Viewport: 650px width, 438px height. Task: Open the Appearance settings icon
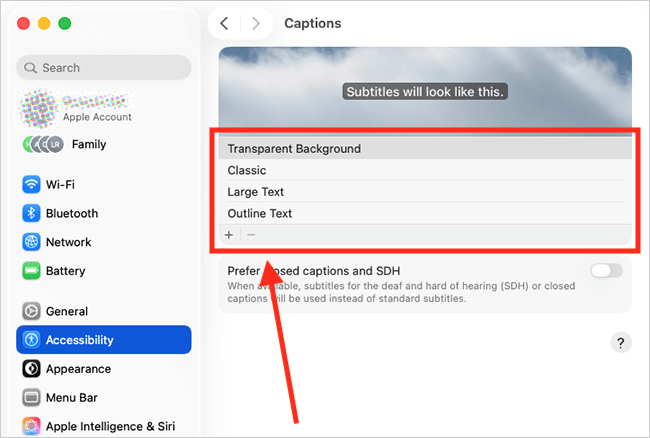pos(31,369)
